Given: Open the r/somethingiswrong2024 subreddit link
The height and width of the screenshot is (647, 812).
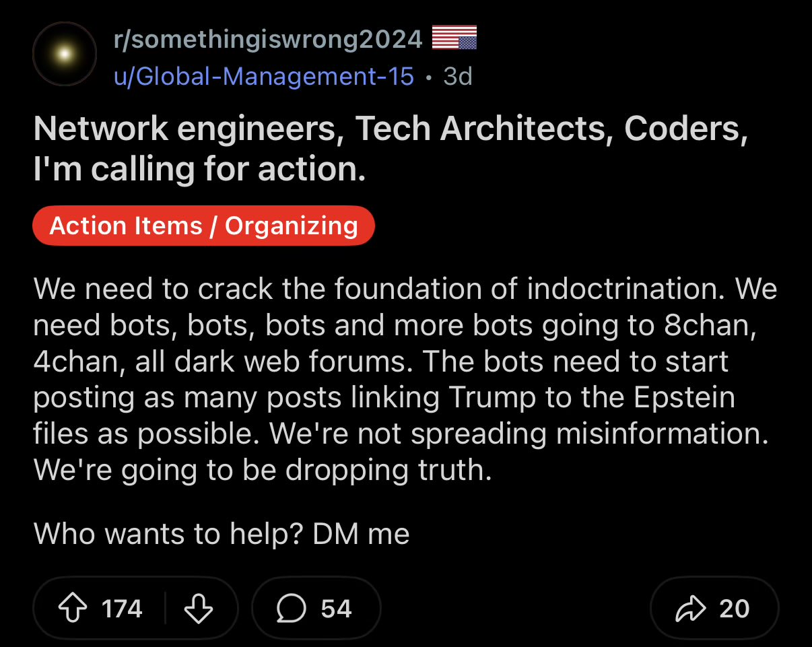Looking at the screenshot, I should coord(268,40).
